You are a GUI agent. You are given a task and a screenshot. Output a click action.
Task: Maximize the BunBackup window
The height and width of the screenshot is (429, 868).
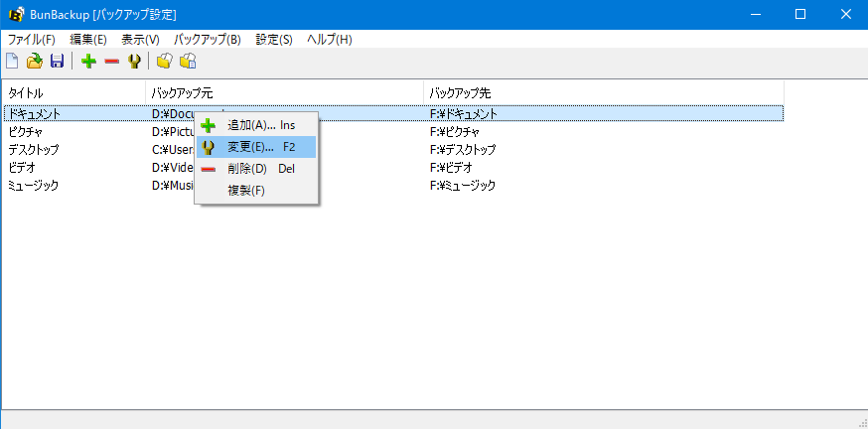(x=799, y=14)
